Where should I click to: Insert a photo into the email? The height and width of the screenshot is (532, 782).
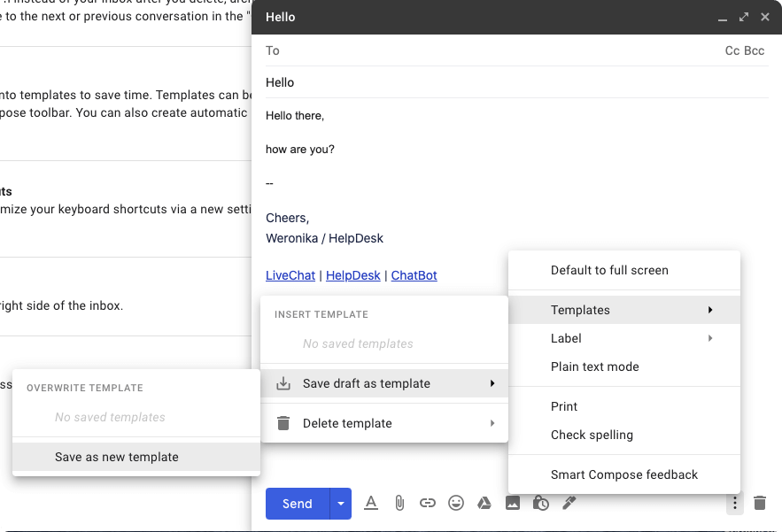[513, 503]
